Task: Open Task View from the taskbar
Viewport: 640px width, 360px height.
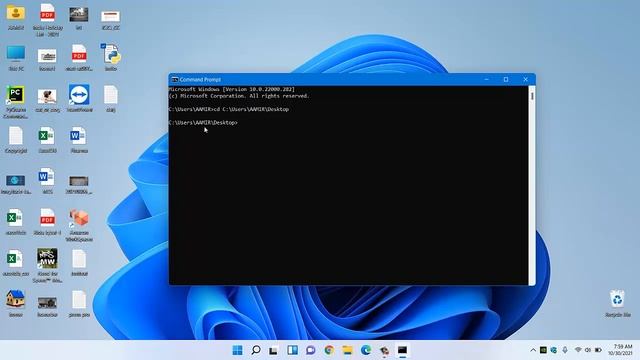Action: [273, 350]
